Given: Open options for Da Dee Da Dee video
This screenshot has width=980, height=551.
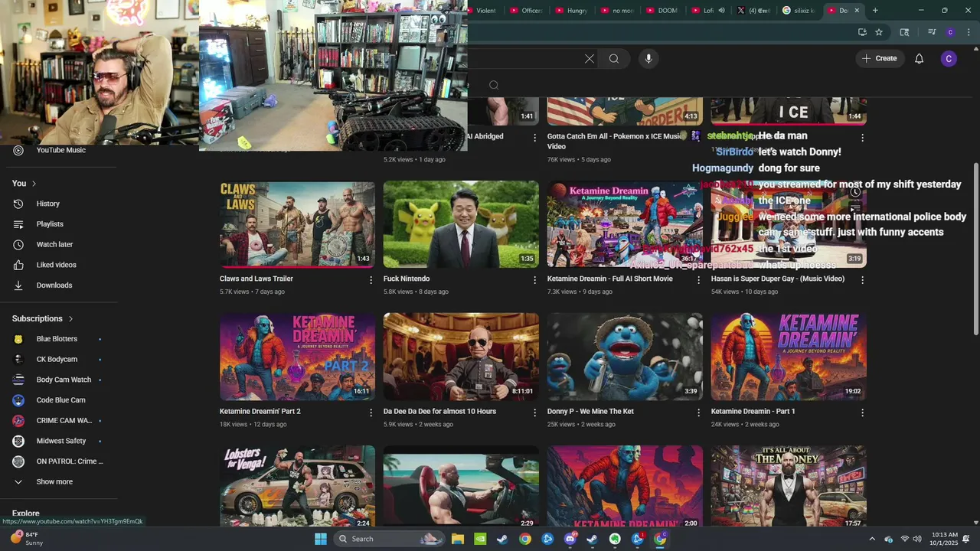Looking at the screenshot, I should tap(534, 412).
